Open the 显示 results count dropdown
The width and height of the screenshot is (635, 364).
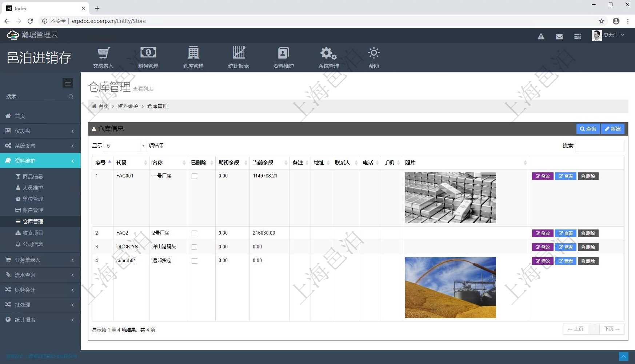(x=125, y=146)
